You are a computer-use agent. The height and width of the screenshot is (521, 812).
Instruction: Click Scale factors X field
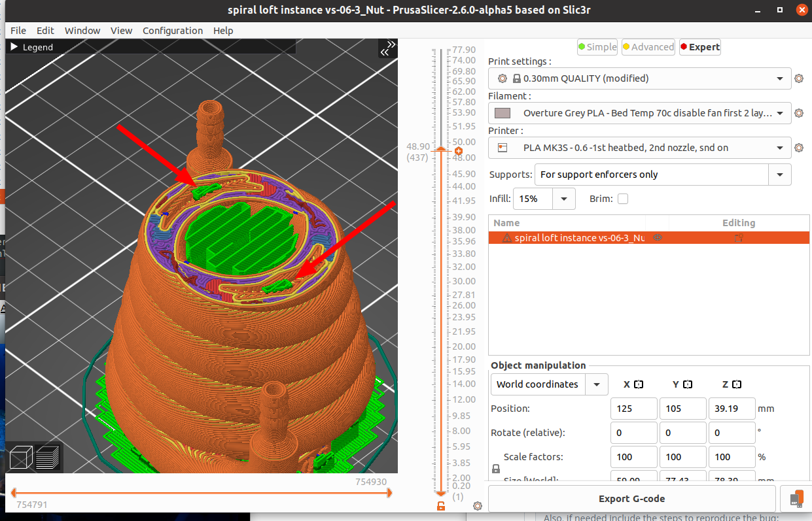click(633, 457)
